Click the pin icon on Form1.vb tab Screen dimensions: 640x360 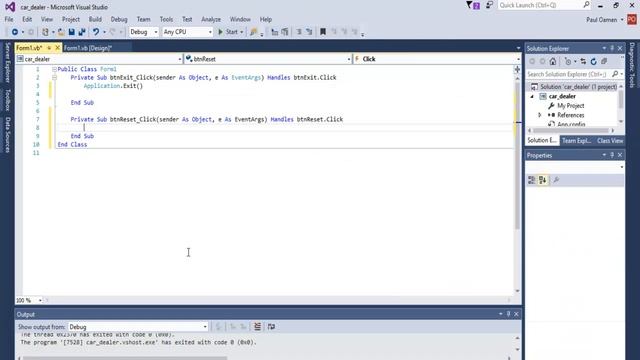(x=49, y=48)
